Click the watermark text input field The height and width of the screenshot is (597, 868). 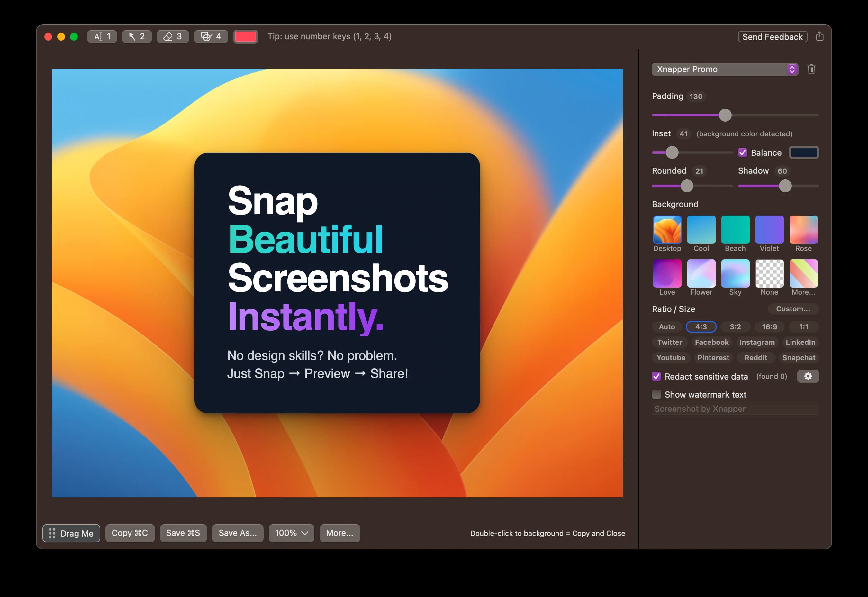pos(735,409)
